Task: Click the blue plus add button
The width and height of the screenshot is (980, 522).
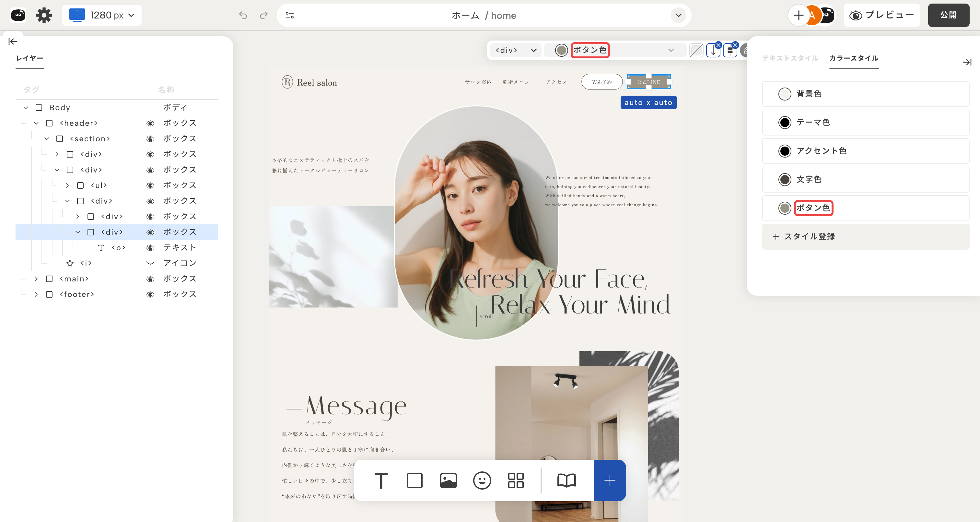Action: (610, 480)
